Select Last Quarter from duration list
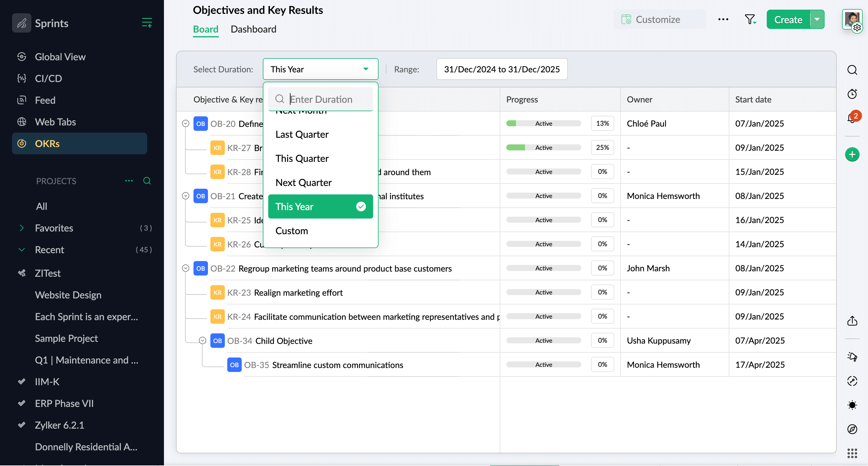 pyautogui.click(x=302, y=134)
